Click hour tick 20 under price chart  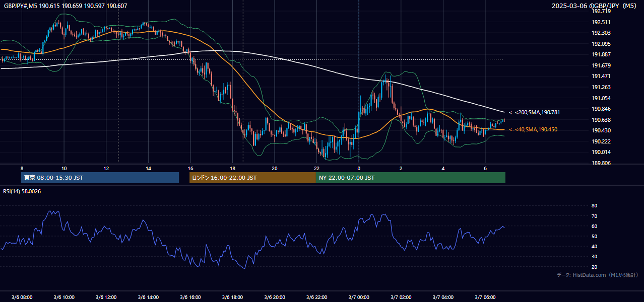(275, 168)
